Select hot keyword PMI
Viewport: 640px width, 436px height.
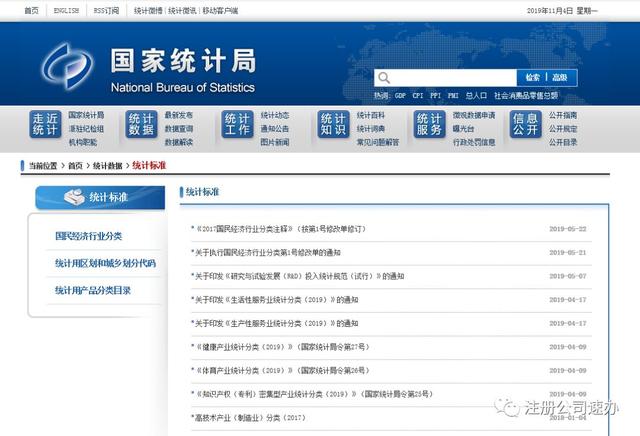[x=453, y=96]
